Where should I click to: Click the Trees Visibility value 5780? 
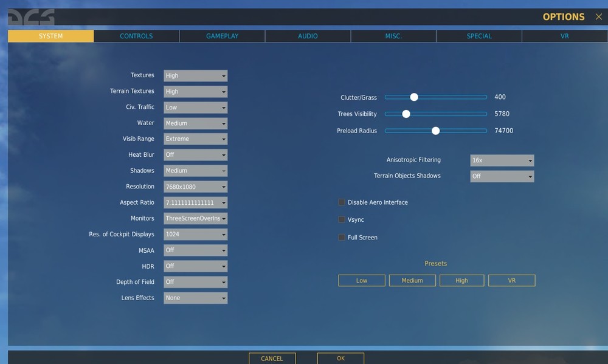[x=502, y=114]
